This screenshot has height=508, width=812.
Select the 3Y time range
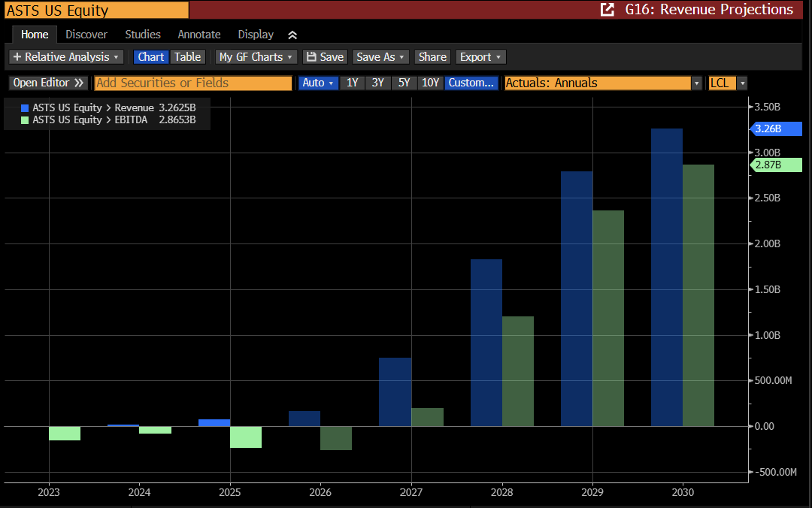coord(378,83)
